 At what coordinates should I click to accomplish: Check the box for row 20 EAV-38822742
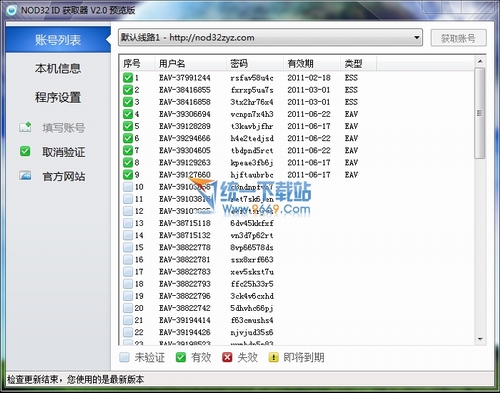(x=128, y=308)
